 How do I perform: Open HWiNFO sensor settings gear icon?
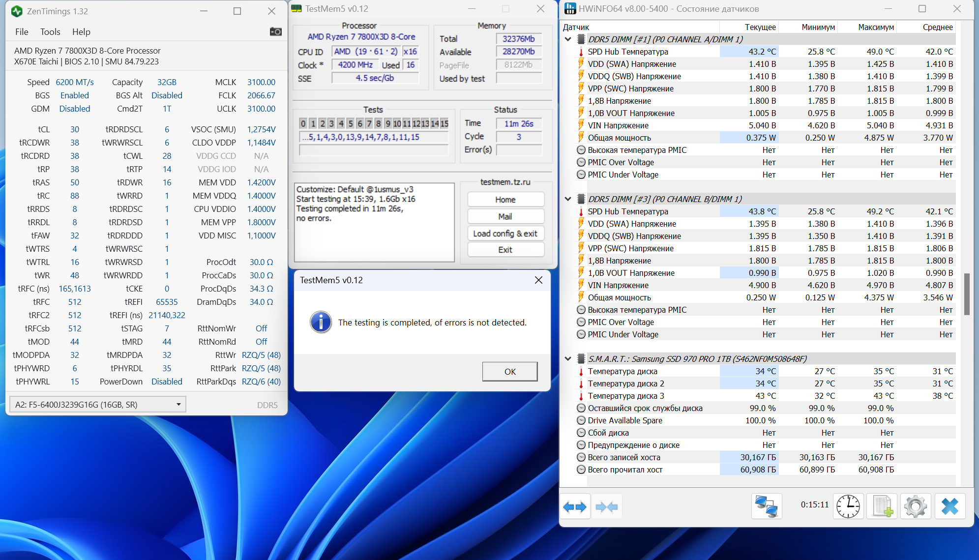click(915, 506)
